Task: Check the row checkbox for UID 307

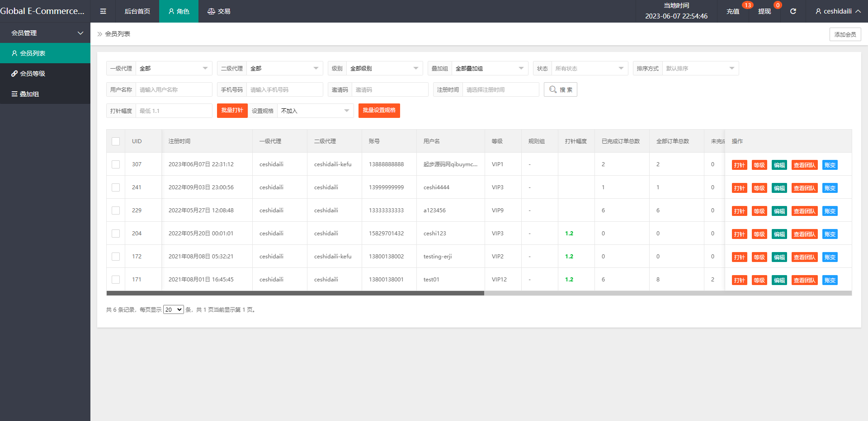Action: [x=116, y=164]
